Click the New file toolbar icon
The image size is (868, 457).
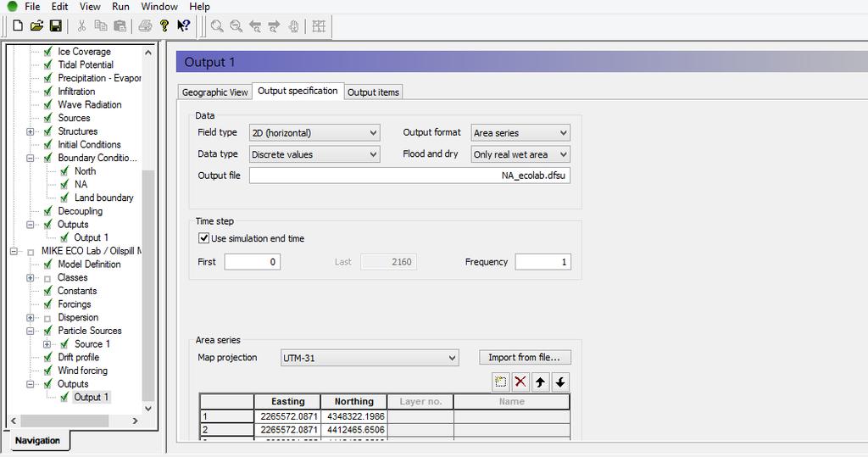(18, 26)
